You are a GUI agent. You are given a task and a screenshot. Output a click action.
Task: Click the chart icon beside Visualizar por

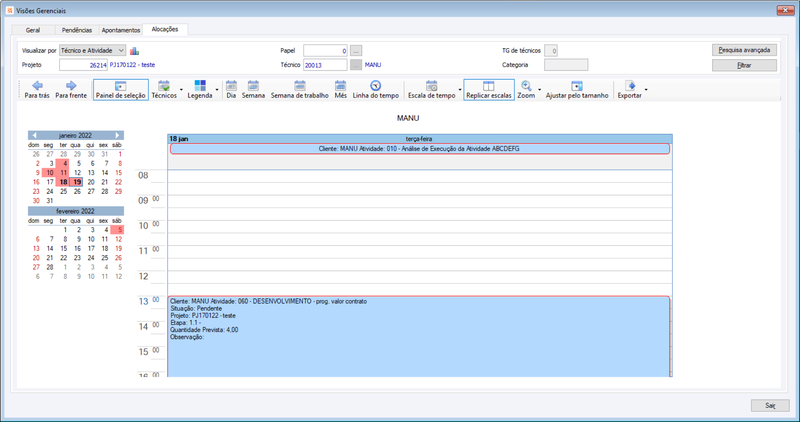pyautogui.click(x=134, y=51)
